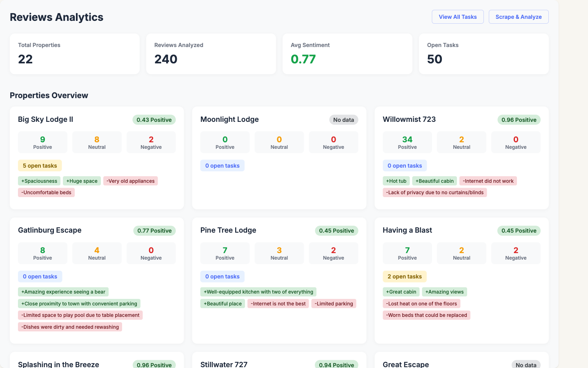
Task: Click Having a Blast's 0.45 Positive badge
Action: pos(519,231)
